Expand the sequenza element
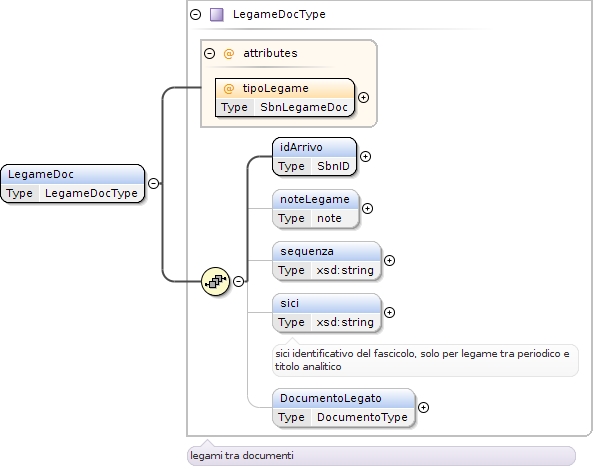The height and width of the screenshot is (469, 594). 389,260
